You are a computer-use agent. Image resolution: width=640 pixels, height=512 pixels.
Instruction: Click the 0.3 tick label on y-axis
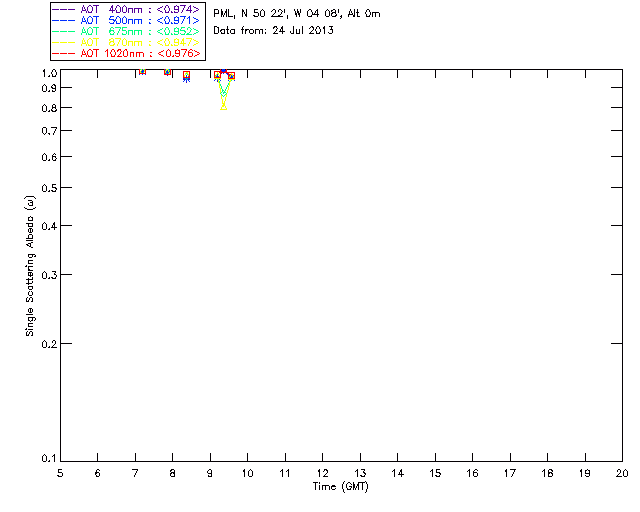[49, 275]
